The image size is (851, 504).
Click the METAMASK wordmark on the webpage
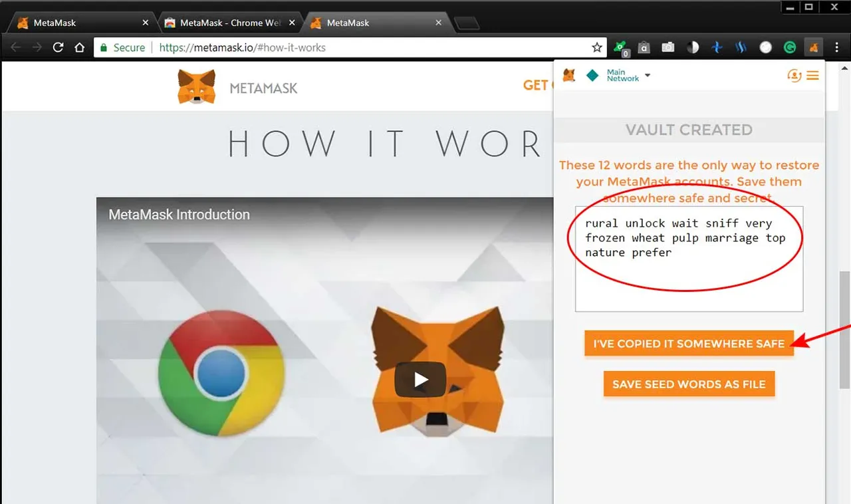pos(263,88)
